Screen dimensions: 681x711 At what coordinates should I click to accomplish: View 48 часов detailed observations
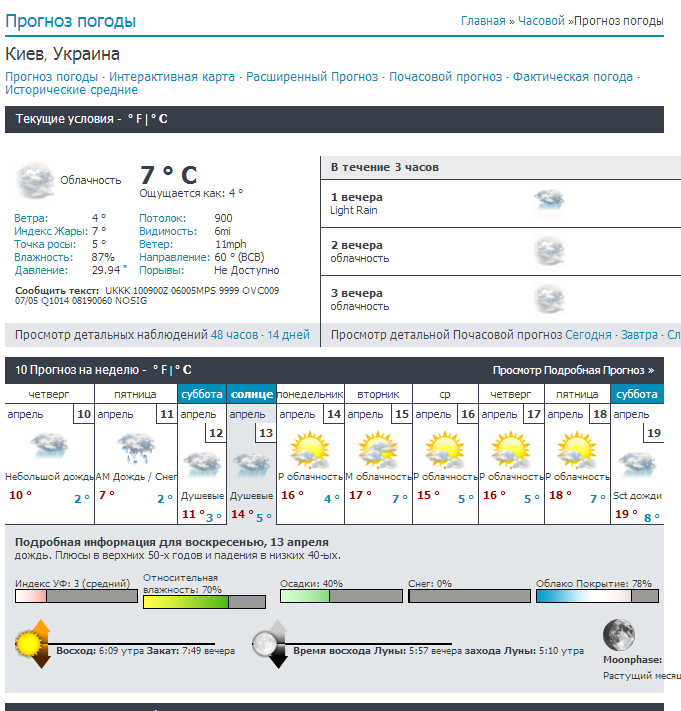click(234, 335)
